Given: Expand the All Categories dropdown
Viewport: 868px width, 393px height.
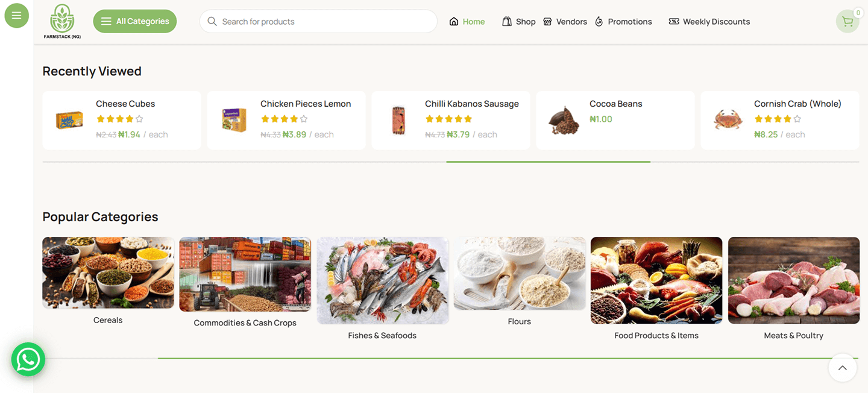Looking at the screenshot, I should [135, 22].
